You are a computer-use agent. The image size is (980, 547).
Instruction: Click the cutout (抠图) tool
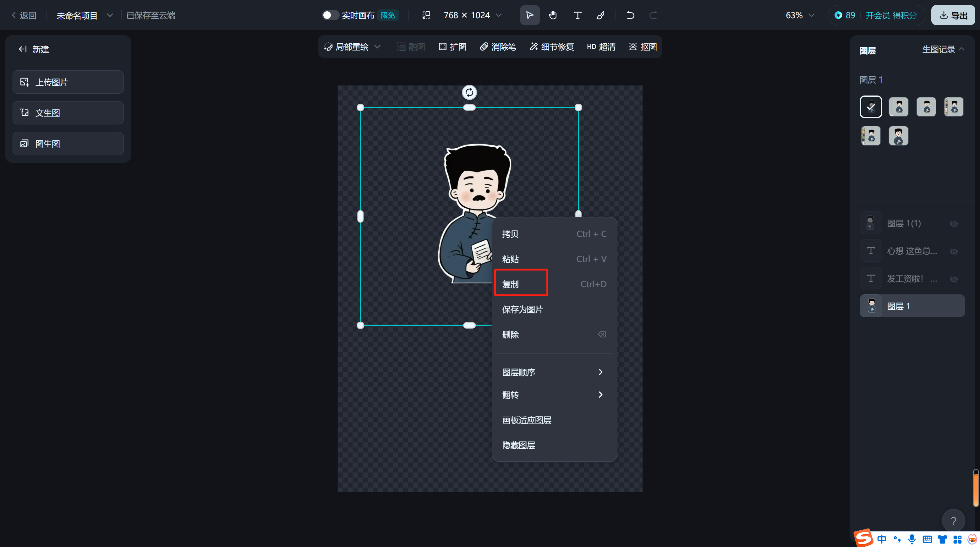[x=643, y=47]
